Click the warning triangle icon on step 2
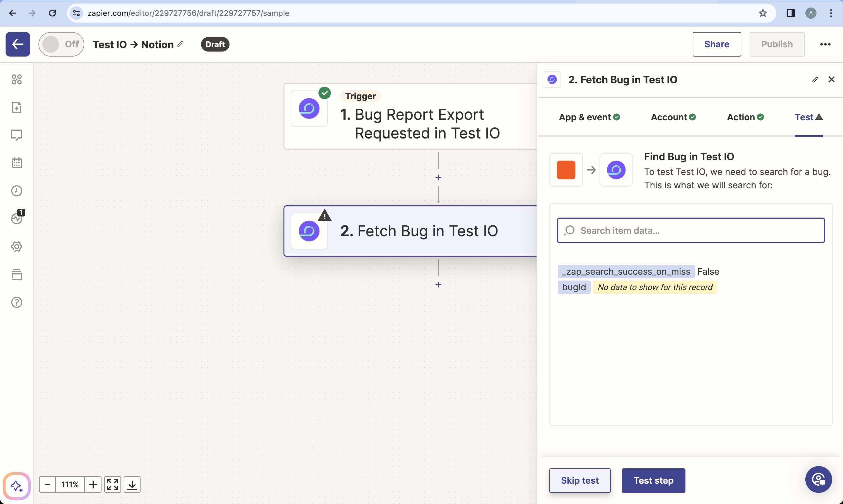This screenshot has height=504, width=843. tap(324, 215)
